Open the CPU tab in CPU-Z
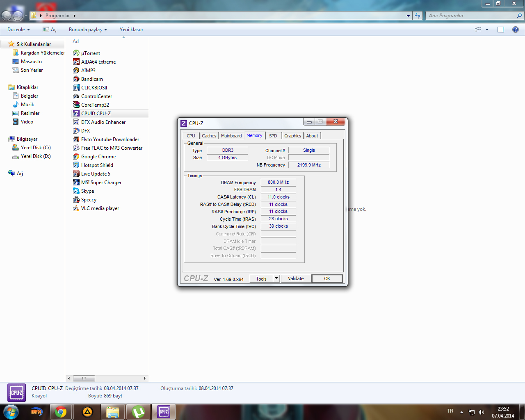 click(191, 136)
